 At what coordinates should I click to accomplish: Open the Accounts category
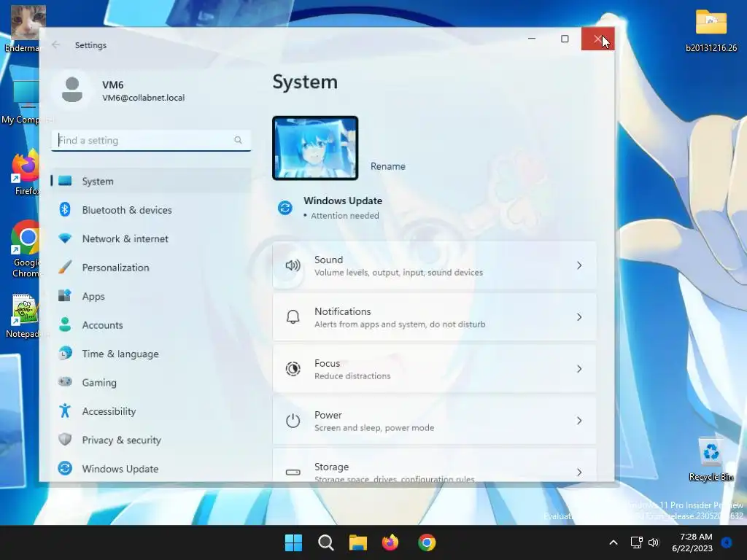click(x=151, y=324)
